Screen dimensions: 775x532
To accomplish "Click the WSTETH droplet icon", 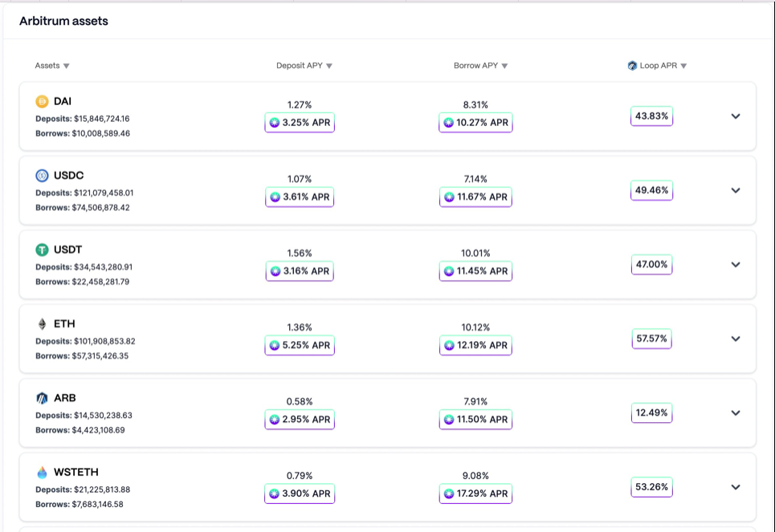I will (x=42, y=473).
